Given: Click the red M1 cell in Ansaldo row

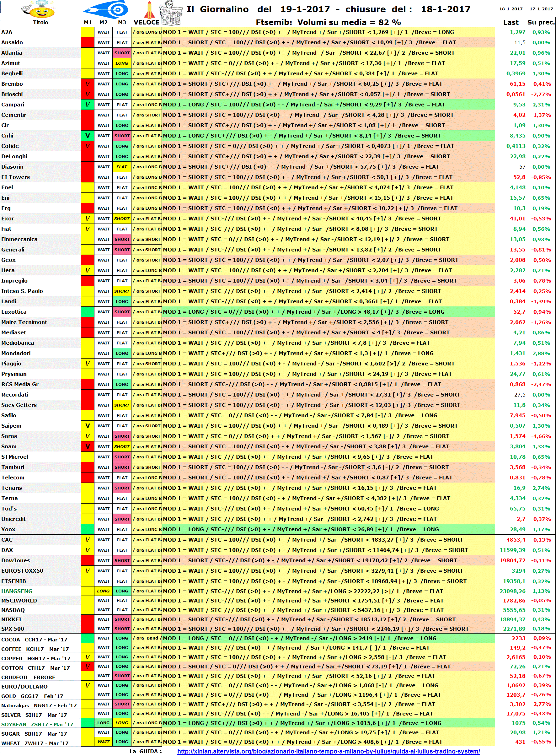Looking at the screenshot, I should tap(88, 42).
